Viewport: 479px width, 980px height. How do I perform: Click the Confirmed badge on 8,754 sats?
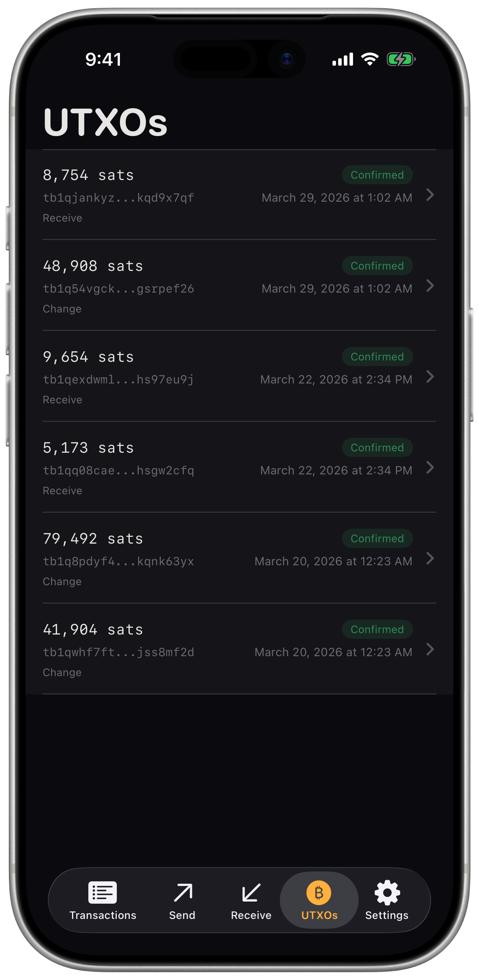point(377,175)
